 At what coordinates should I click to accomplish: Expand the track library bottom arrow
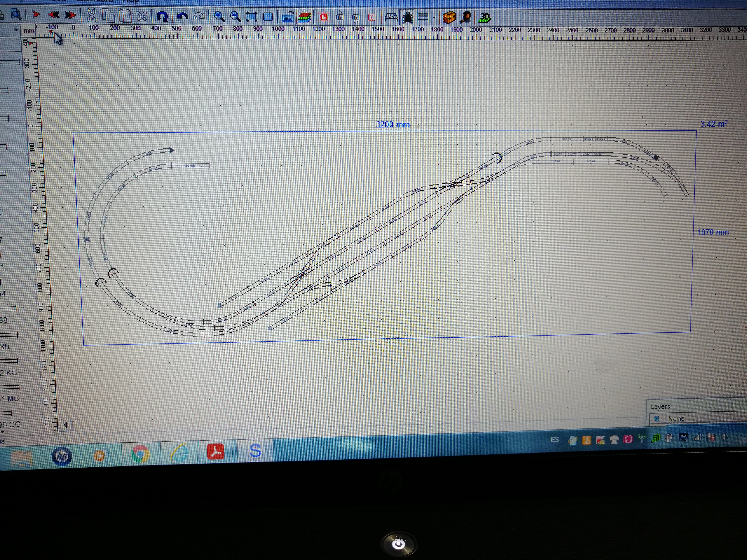[2, 432]
